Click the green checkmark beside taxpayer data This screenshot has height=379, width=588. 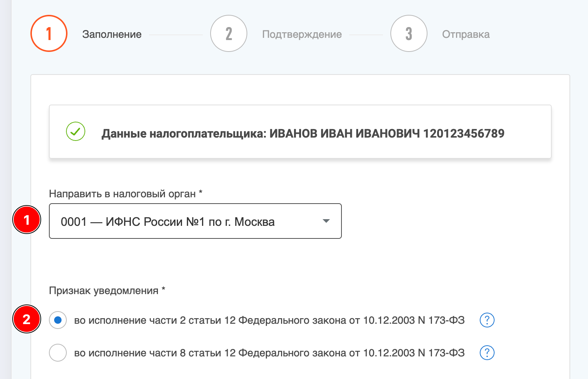click(x=76, y=131)
